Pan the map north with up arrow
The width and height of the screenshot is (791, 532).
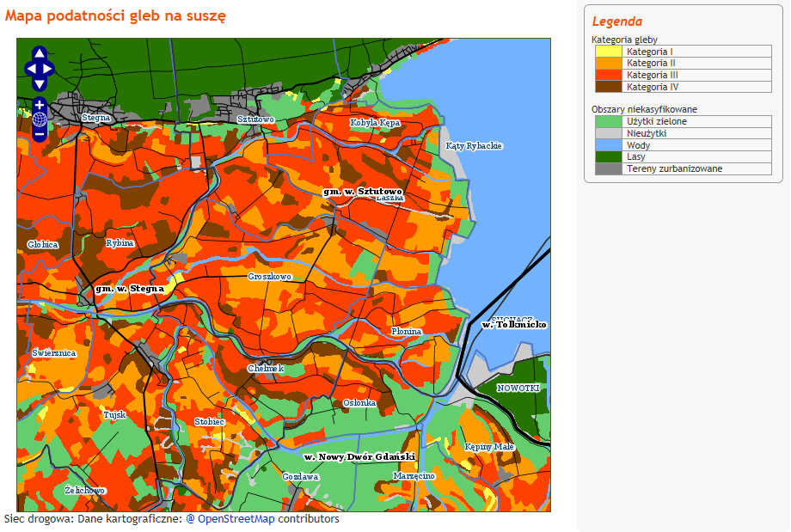coord(40,53)
